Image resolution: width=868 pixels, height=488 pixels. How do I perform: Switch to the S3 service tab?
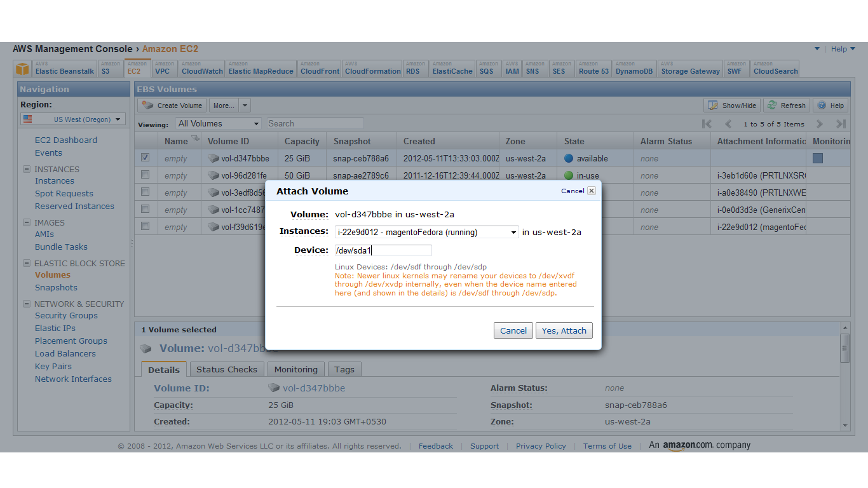(x=110, y=68)
